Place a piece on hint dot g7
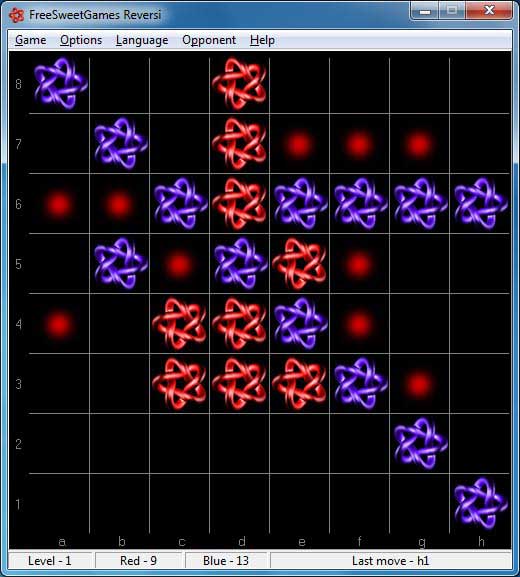520x577 pixels. tap(419, 144)
